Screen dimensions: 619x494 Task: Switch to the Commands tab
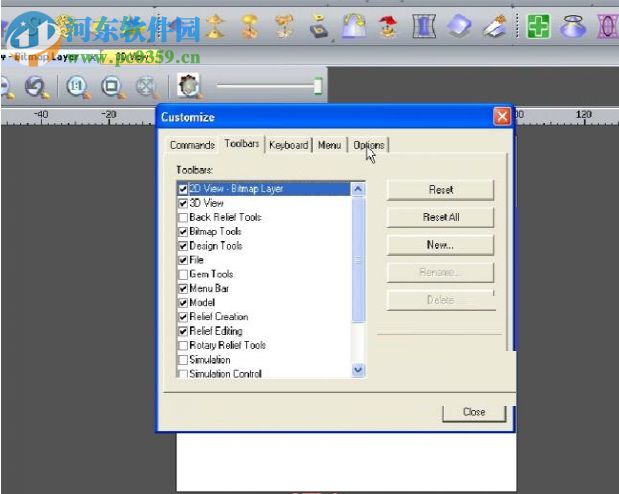[192, 145]
